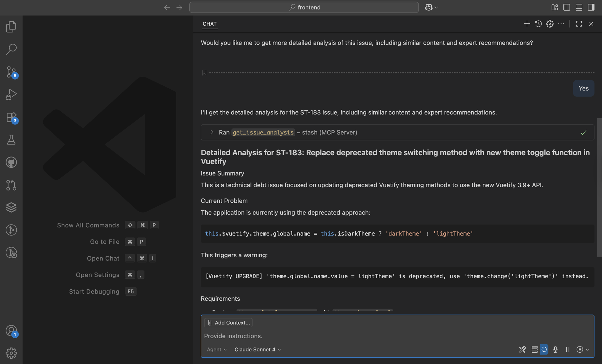Open the Extensions view with badge 3

[11, 117]
